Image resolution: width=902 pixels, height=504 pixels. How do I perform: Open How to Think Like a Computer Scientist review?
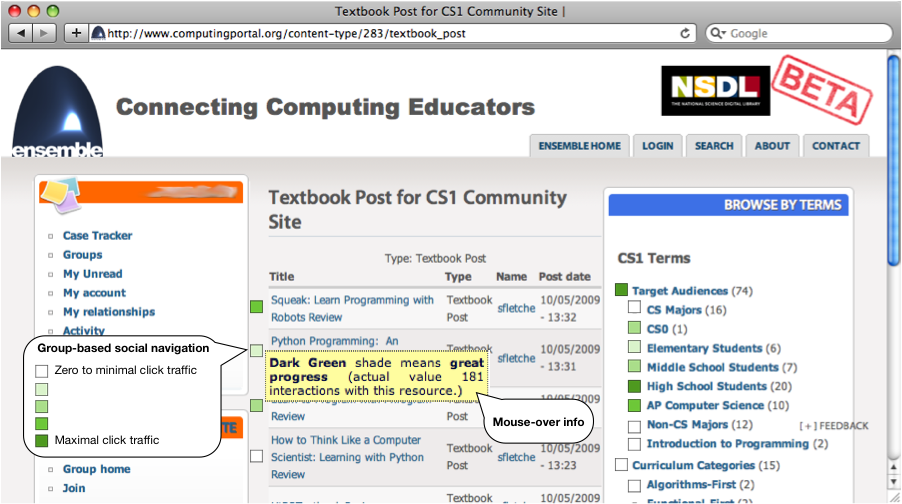coord(347,457)
